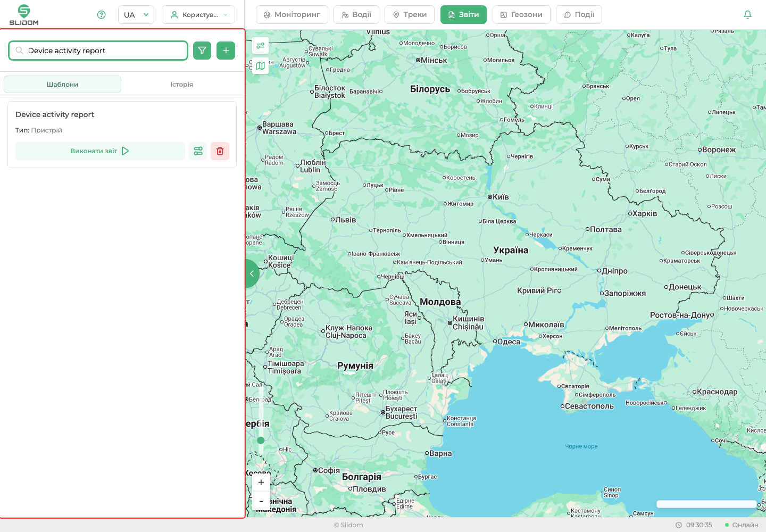Click the report search field
Image resolution: width=766 pixels, height=532 pixels.
(98, 51)
